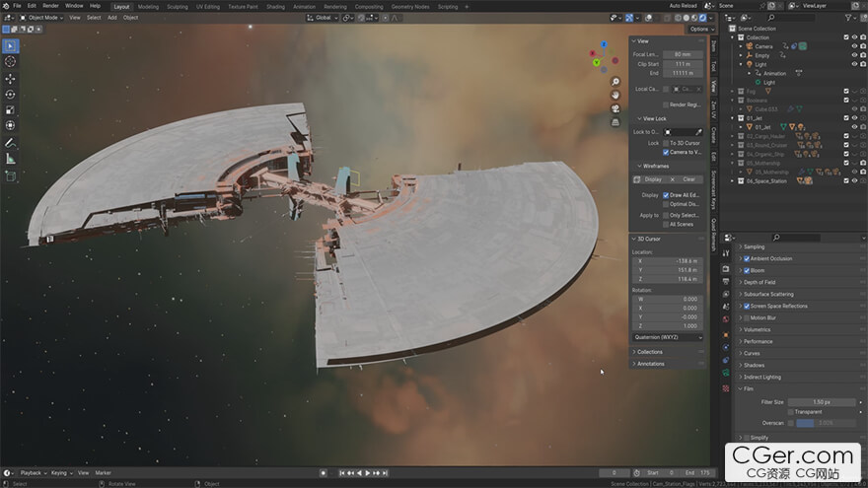This screenshot has height=488, width=868.
Task: Jump to first frame in timeline
Action: 341,473
